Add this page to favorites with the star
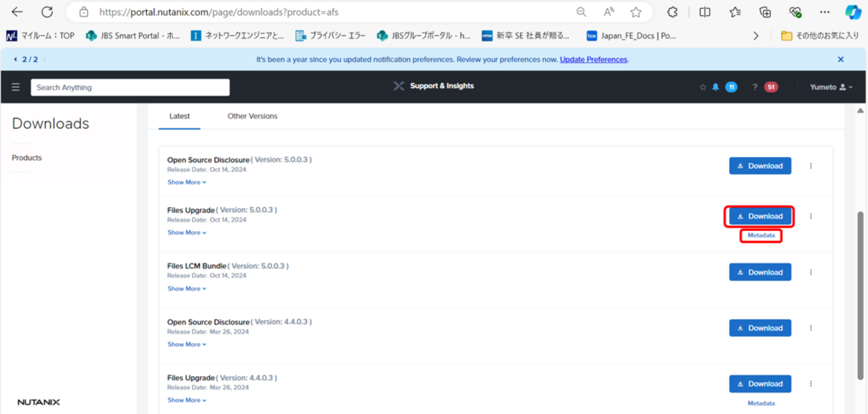This screenshot has height=414, width=868. [636, 12]
